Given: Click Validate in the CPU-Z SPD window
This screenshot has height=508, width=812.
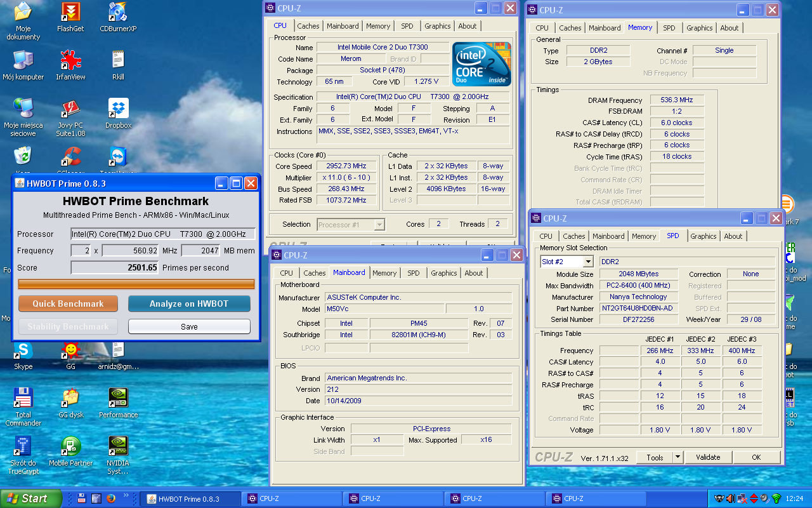Looking at the screenshot, I should 708,457.
